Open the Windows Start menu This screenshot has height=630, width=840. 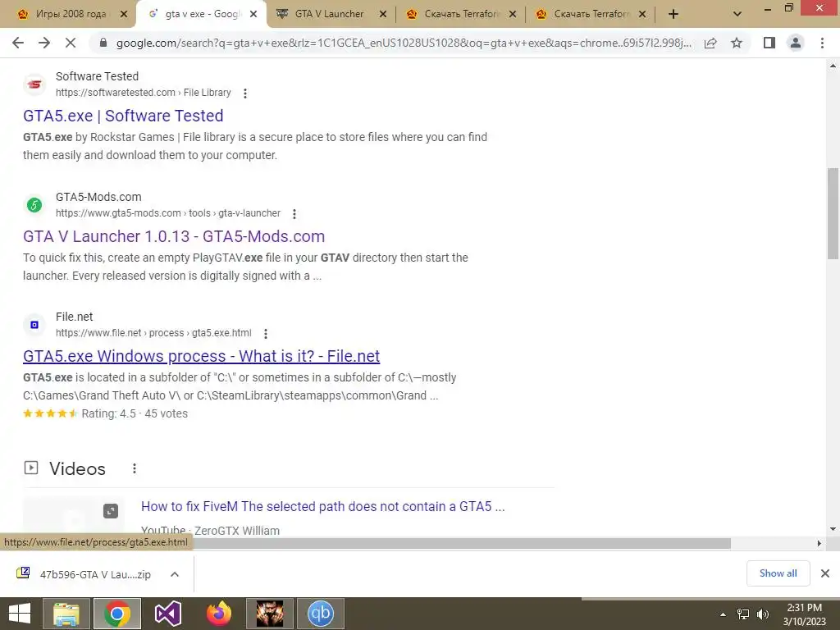[20, 614]
